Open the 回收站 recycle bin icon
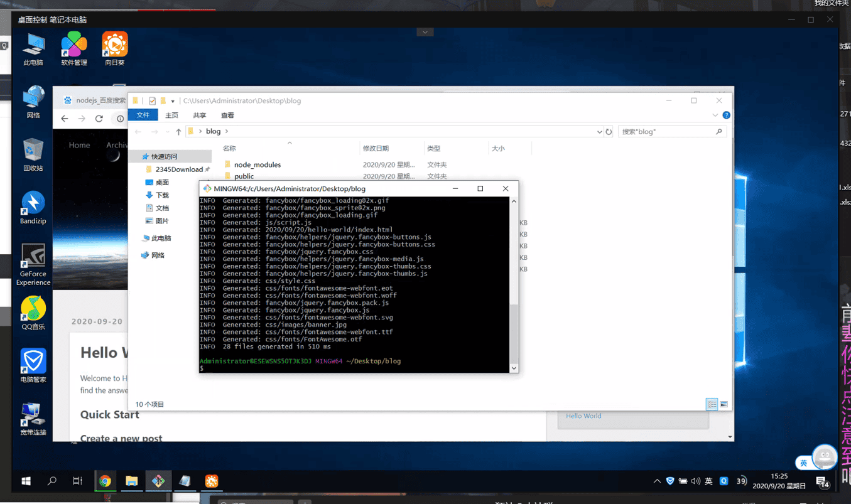 click(x=33, y=154)
